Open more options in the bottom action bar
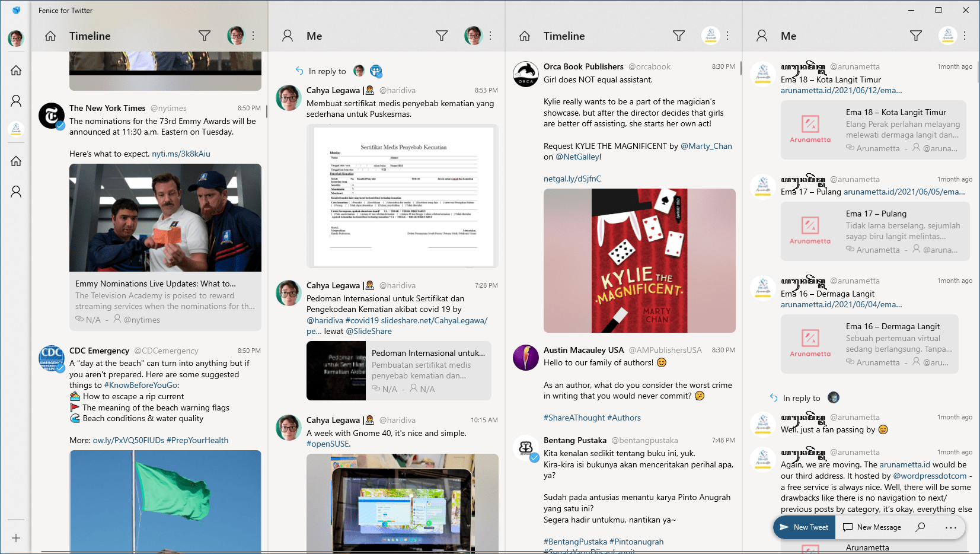This screenshot has width=980, height=554. pyautogui.click(x=951, y=527)
